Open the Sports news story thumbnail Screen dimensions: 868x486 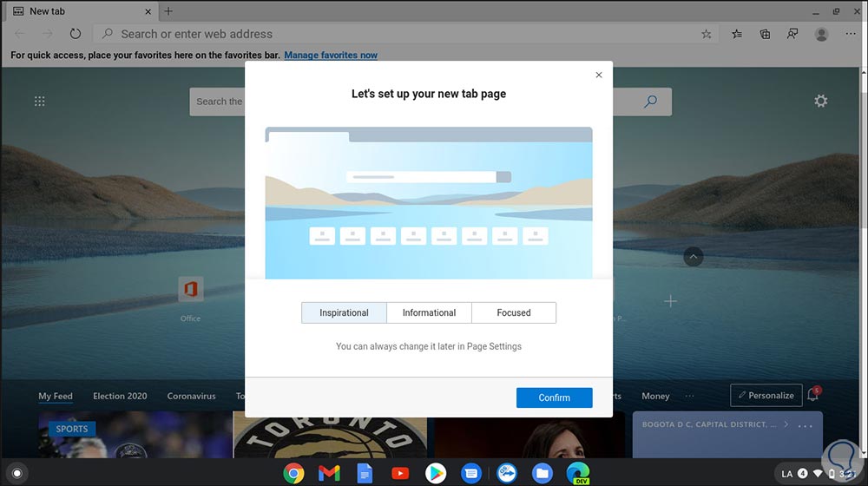coord(135,435)
